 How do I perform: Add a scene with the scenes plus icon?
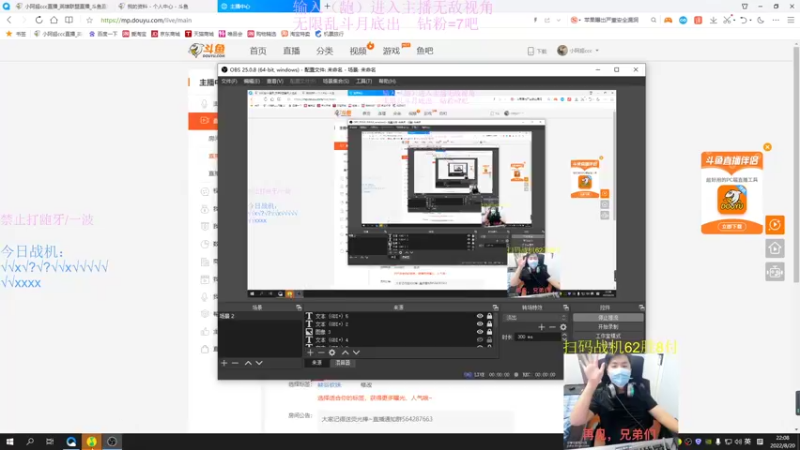[x=224, y=363]
